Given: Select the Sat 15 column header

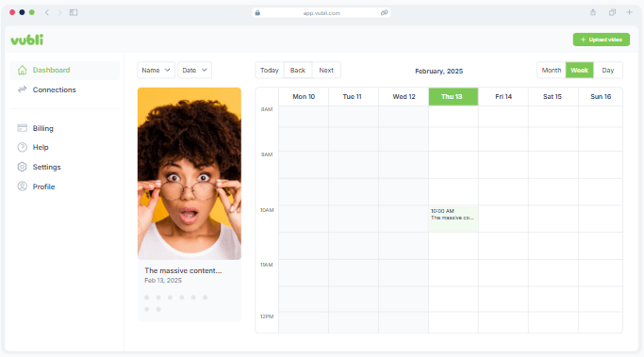Looking at the screenshot, I should click(x=553, y=97).
